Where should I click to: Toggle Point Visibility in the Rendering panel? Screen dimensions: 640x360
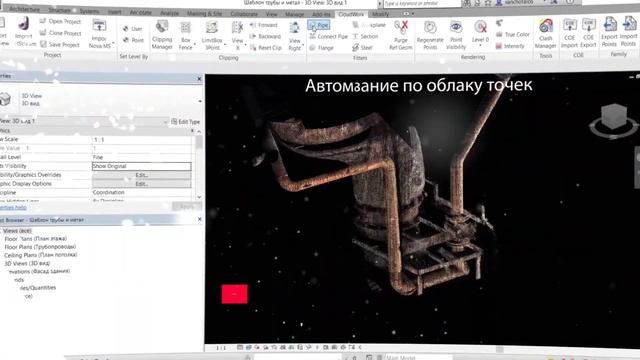pos(456,35)
